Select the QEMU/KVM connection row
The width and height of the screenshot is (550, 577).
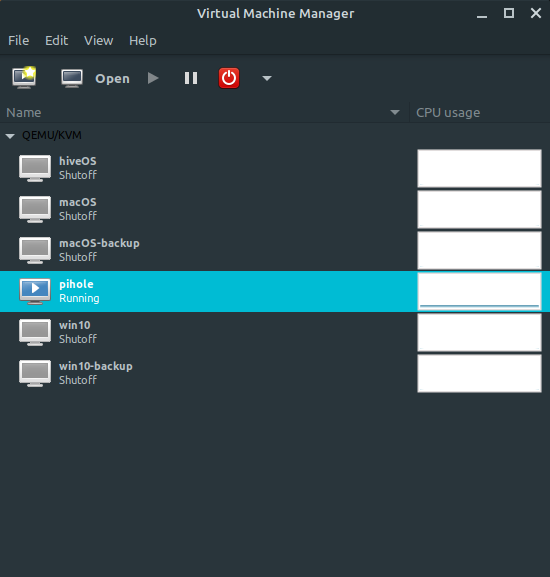(275, 135)
